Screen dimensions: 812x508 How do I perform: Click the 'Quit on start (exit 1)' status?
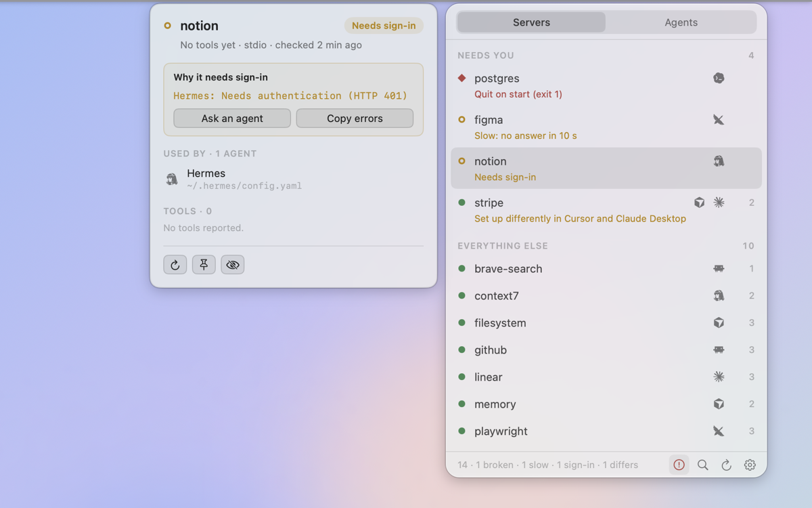pos(518,94)
